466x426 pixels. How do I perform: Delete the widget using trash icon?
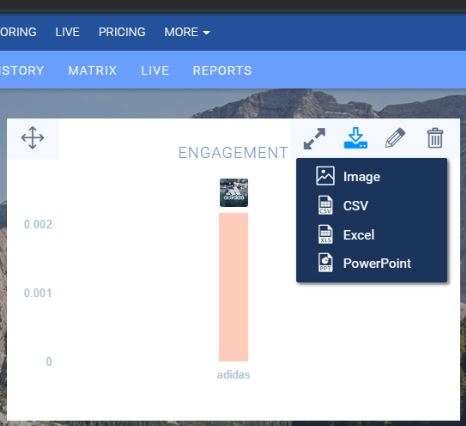point(435,138)
